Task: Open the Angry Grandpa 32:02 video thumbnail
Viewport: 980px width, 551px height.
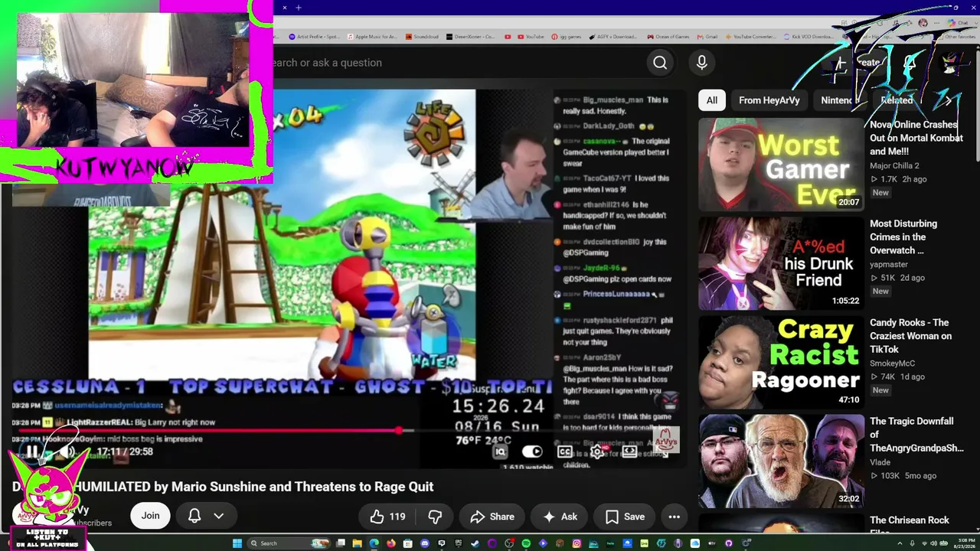Action: coord(781,461)
